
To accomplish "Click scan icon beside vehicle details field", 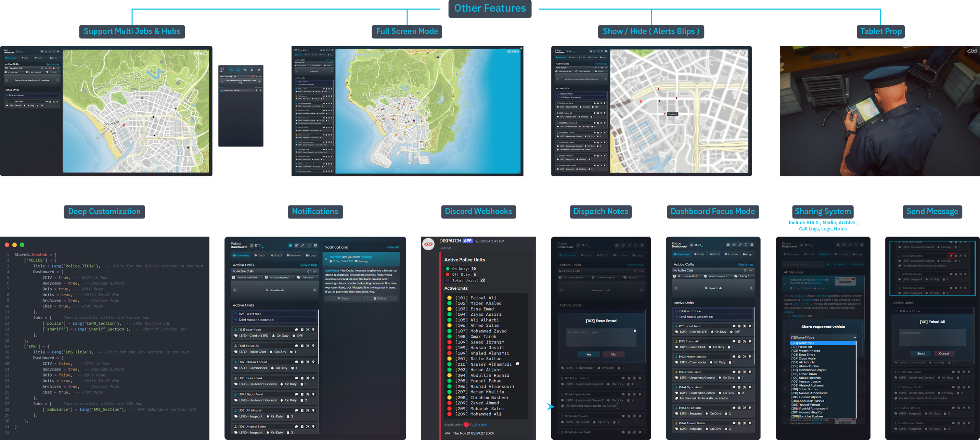I will pyautogui.click(x=828, y=265).
